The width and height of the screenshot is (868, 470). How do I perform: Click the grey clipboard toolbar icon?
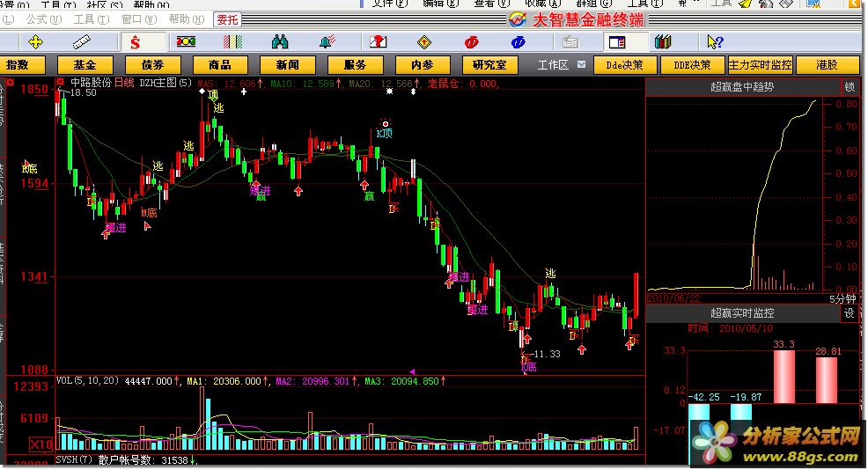[570, 42]
